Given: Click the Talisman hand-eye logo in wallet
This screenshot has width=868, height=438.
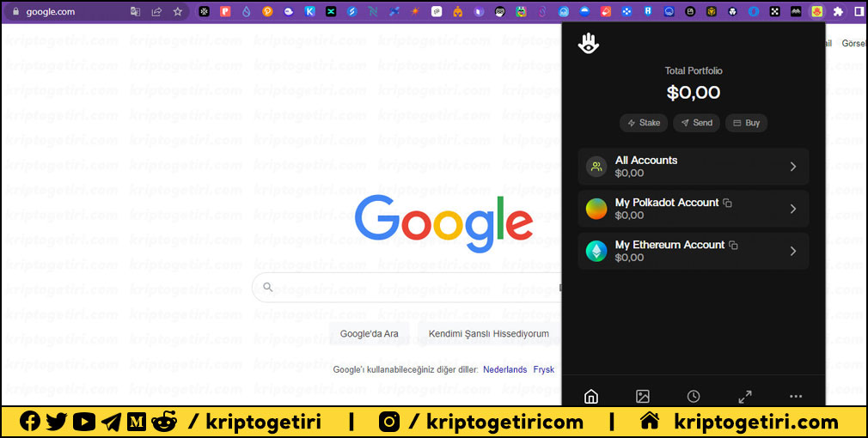Looking at the screenshot, I should pos(589,43).
